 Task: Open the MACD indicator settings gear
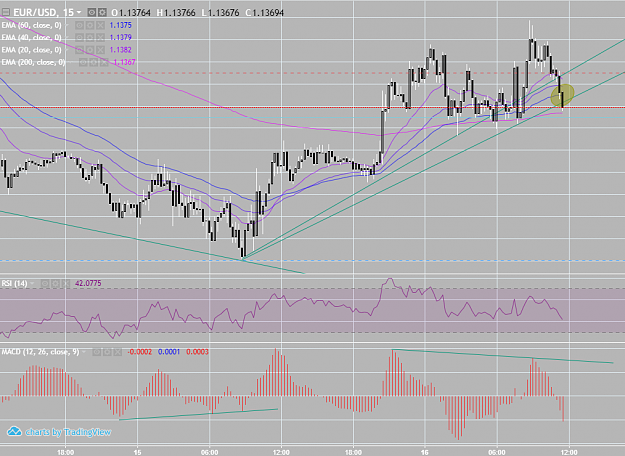107,352
